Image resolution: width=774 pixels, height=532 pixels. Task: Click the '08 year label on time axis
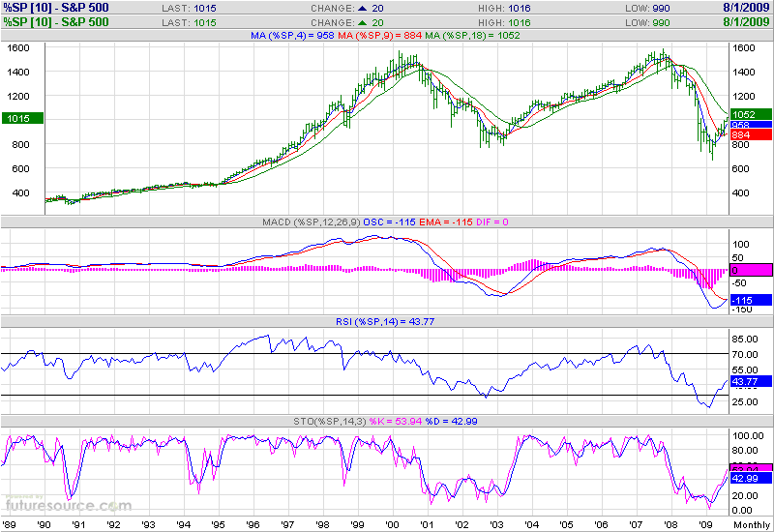(670, 524)
